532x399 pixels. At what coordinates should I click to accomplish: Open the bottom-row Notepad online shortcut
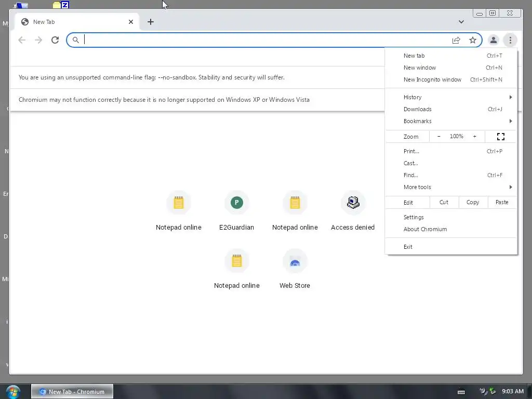(236, 270)
